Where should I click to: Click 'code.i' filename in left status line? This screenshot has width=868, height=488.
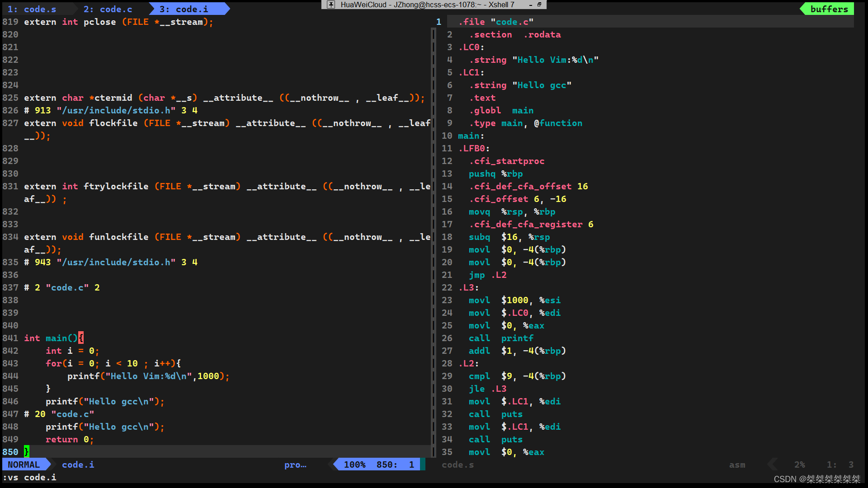pos(78,465)
